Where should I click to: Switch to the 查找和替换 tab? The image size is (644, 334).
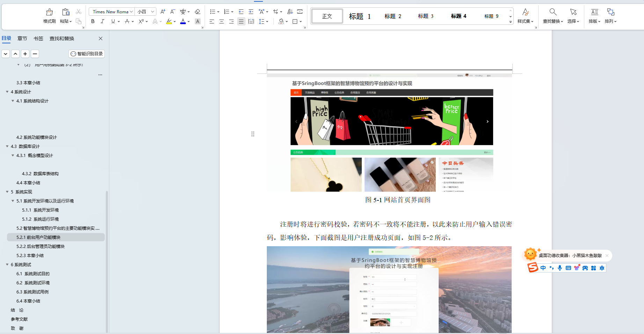62,38
